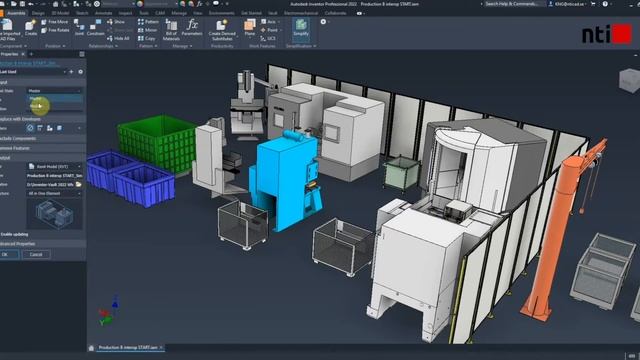Click the home icon beside the document tab
640x360 pixels.
91,348
